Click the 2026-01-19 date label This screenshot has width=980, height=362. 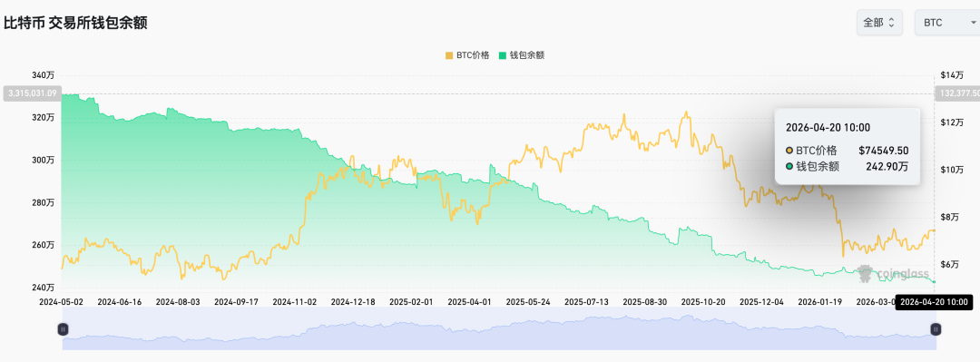(819, 301)
